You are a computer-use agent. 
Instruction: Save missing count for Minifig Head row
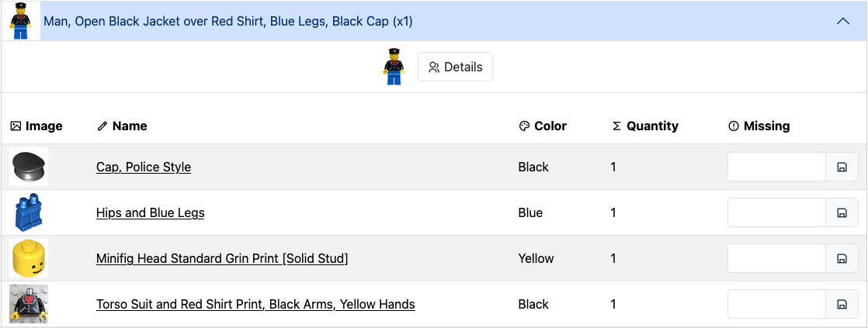[842, 258]
